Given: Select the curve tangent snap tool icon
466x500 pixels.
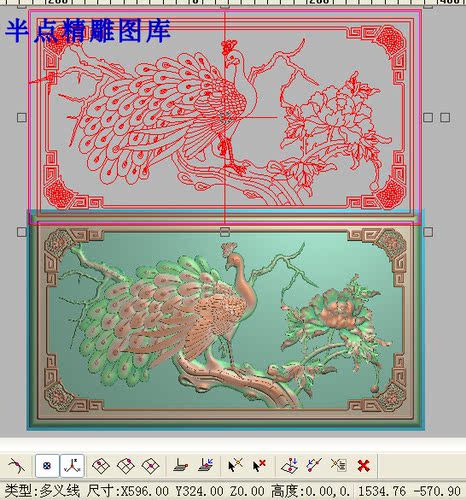Looking at the screenshot, I should 16,465.
